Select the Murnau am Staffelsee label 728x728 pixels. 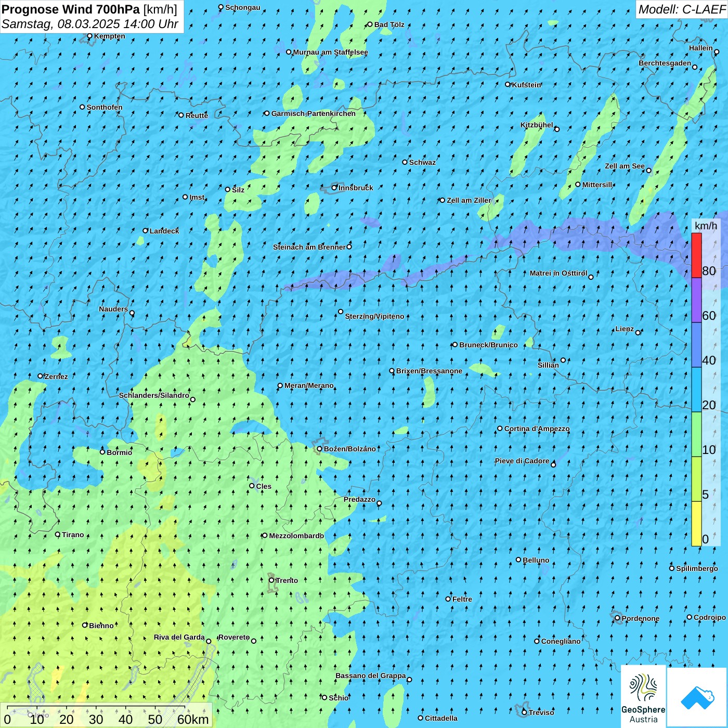pyautogui.click(x=330, y=52)
